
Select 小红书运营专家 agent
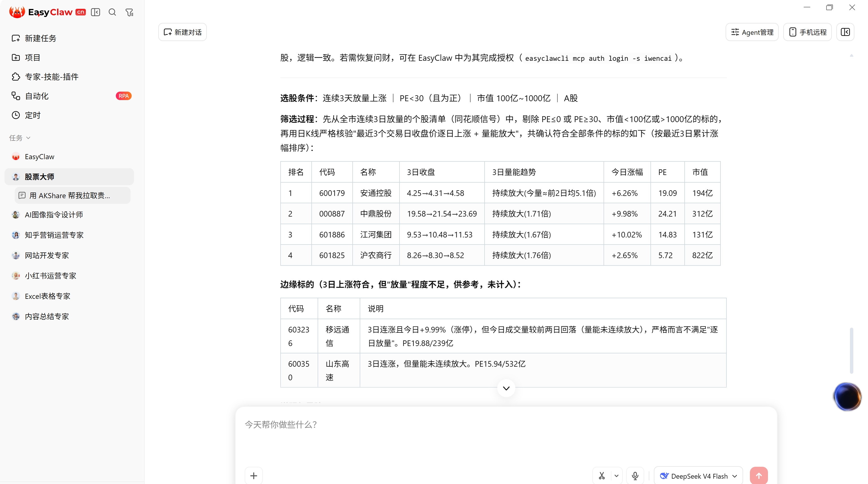pyautogui.click(x=69, y=276)
